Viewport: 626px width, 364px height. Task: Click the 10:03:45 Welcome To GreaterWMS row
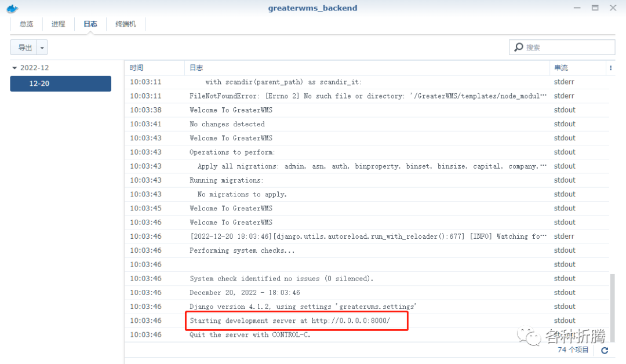(367, 208)
